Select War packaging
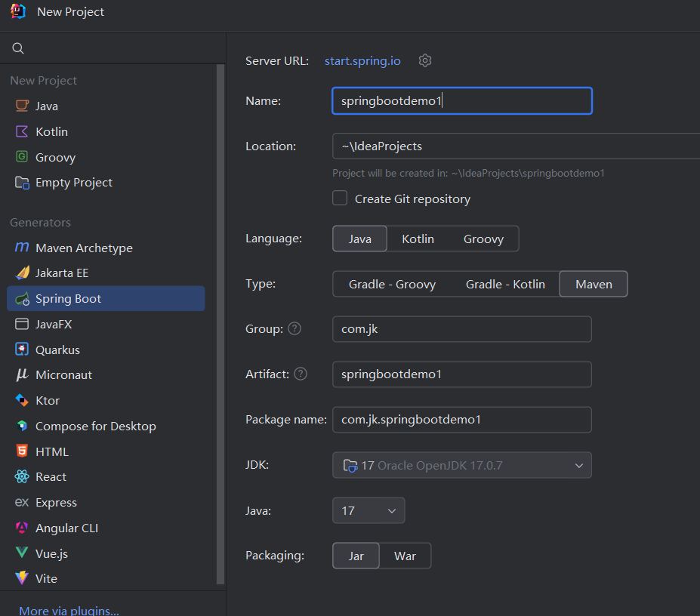700x616 pixels. [405, 556]
